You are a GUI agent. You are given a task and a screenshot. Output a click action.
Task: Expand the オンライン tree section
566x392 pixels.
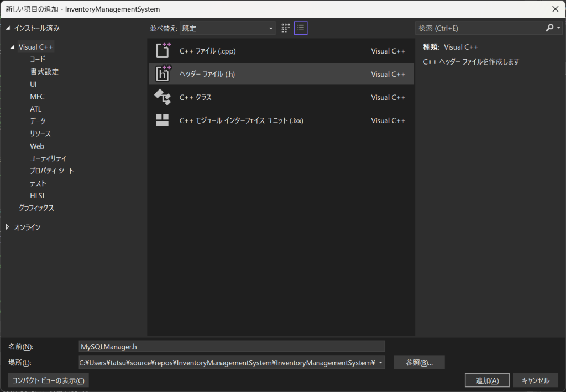pos(8,227)
